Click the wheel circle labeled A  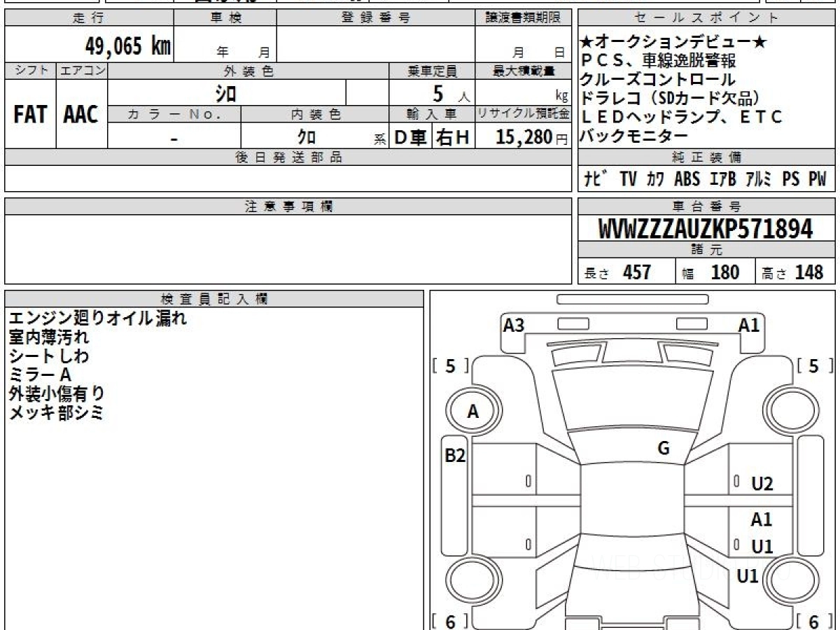click(473, 412)
